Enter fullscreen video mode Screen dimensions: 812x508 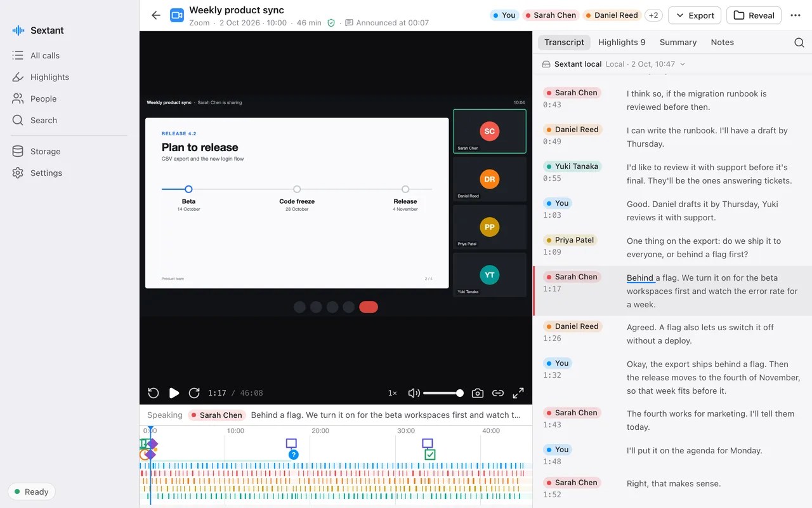pyautogui.click(x=518, y=393)
